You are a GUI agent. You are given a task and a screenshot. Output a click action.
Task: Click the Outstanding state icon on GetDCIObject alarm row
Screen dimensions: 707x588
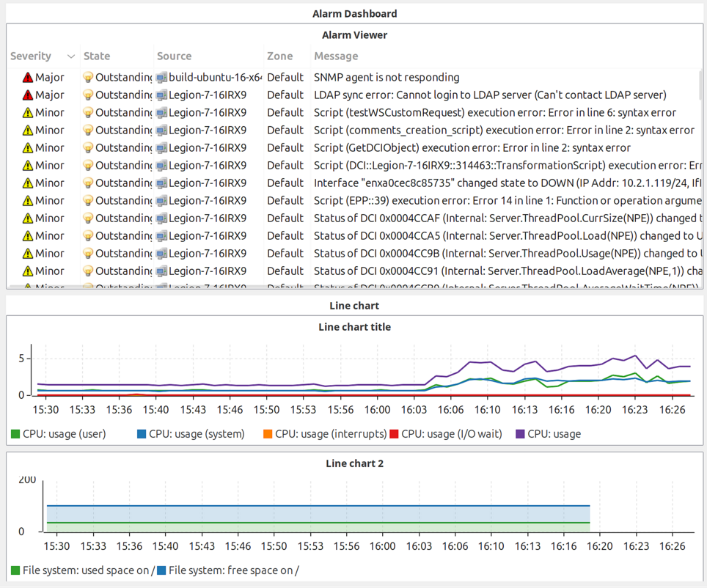[x=88, y=147]
